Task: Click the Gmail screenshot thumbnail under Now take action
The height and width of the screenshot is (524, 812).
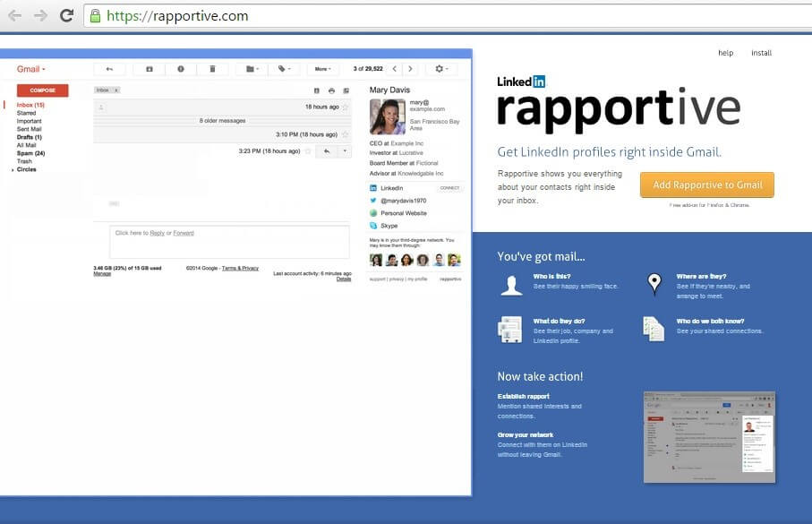Action: [709, 437]
